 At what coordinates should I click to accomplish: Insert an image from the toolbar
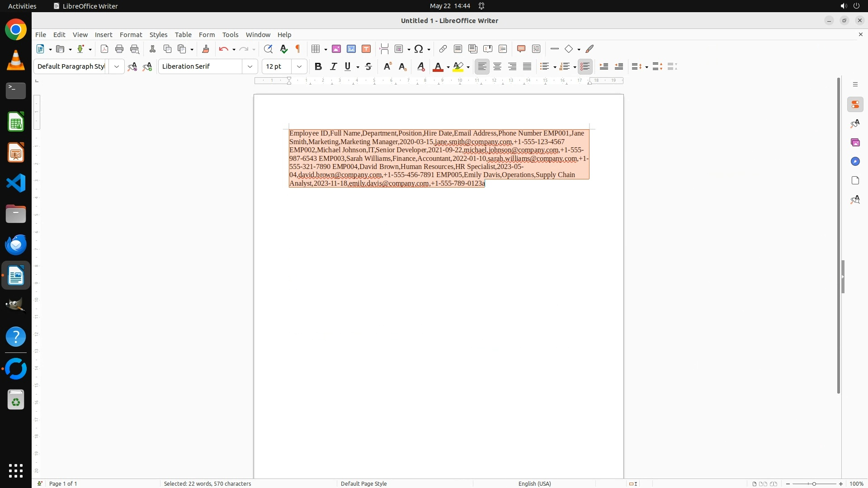(336, 49)
